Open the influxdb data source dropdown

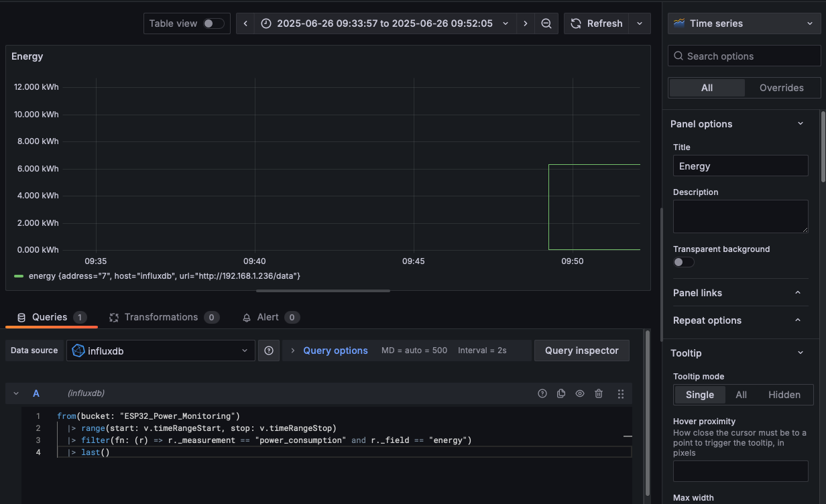[161, 351]
